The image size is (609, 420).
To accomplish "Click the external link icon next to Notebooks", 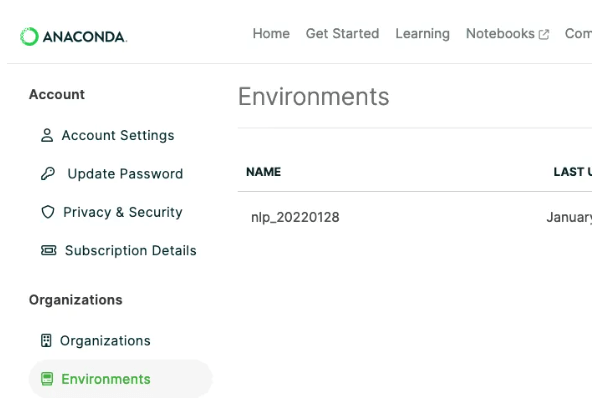I will [x=544, y=34].
